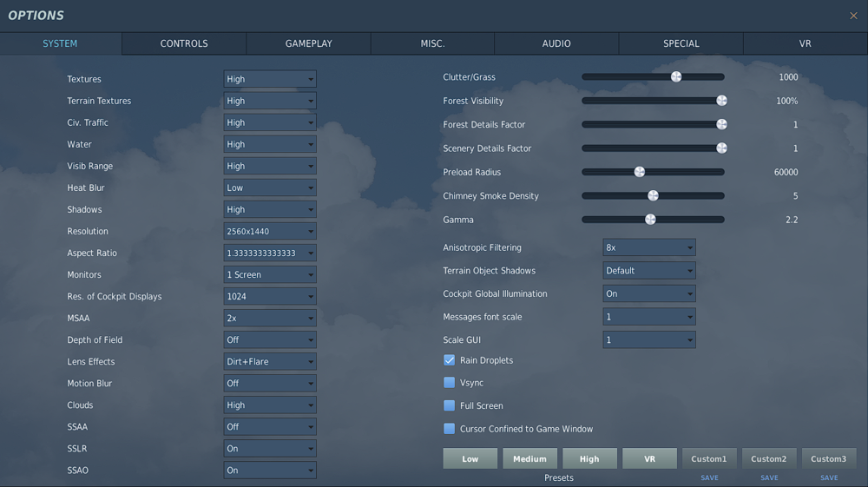Apply the Medium preset
Screen dimensions: 868x487
coord(529,458)
